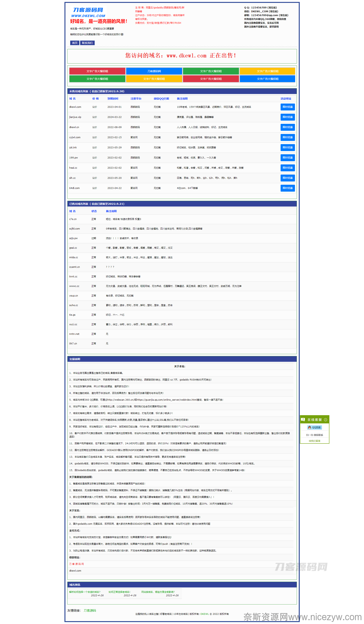This screenshot has width=364, height=624.
Task: Click 限时优惠 for dkewl.com
Action: pos(287,107)
